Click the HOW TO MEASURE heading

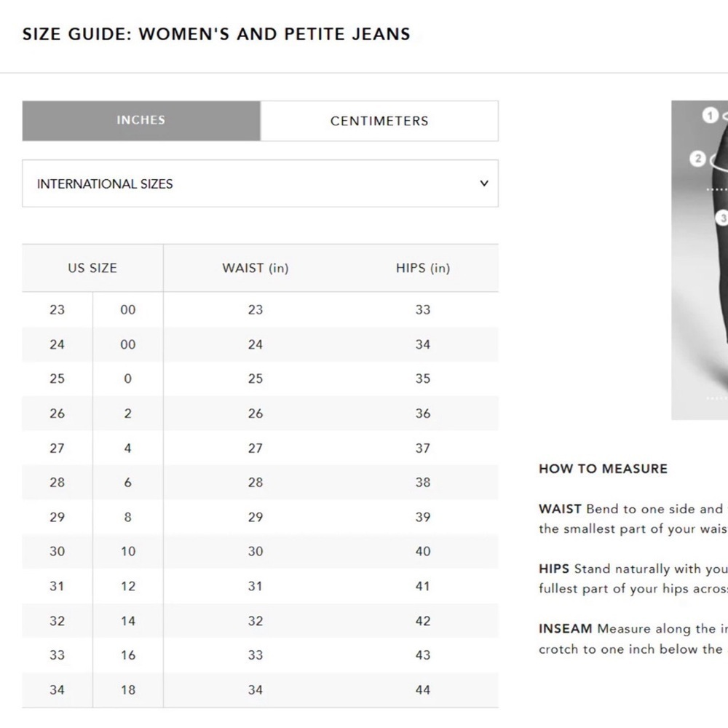[x=603, y=468]
